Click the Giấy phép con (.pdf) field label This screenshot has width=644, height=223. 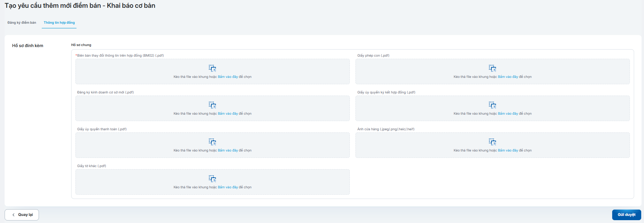click(373, 56)
